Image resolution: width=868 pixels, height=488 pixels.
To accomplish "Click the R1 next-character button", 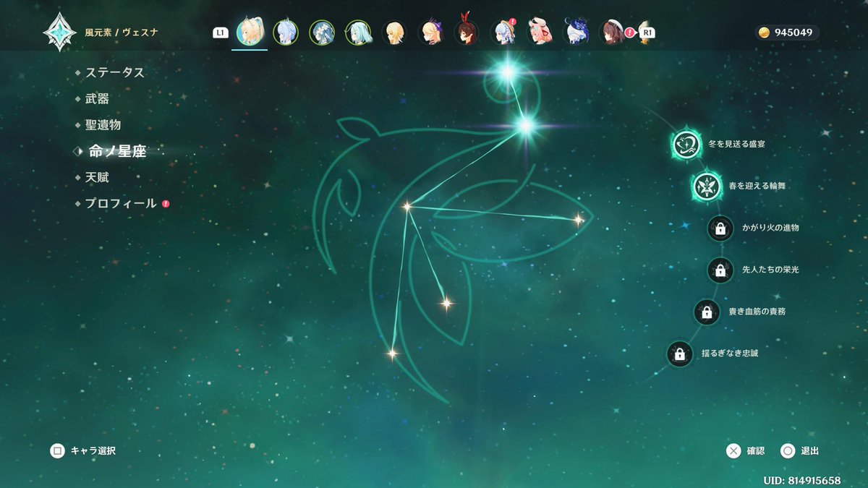I will 648,33.
